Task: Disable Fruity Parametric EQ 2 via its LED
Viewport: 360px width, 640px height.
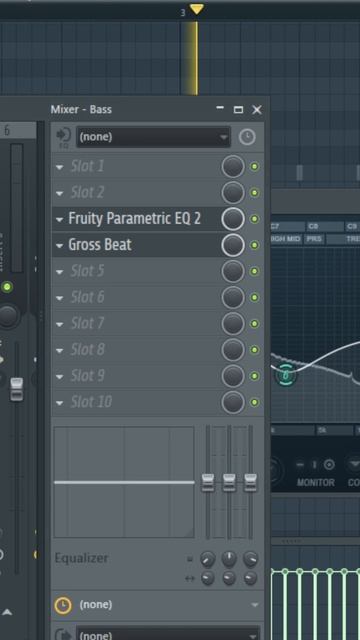Action: click(x=255, y=219)
